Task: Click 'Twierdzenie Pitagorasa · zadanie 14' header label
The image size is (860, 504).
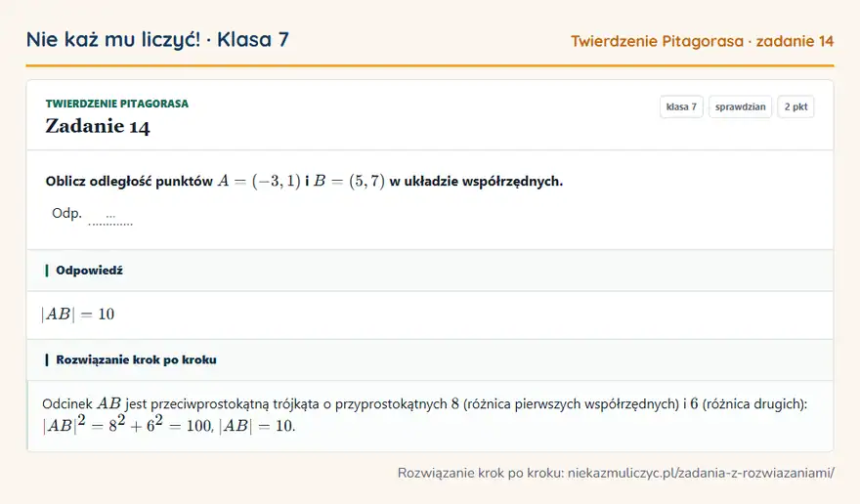Action: tap(702, 41)
